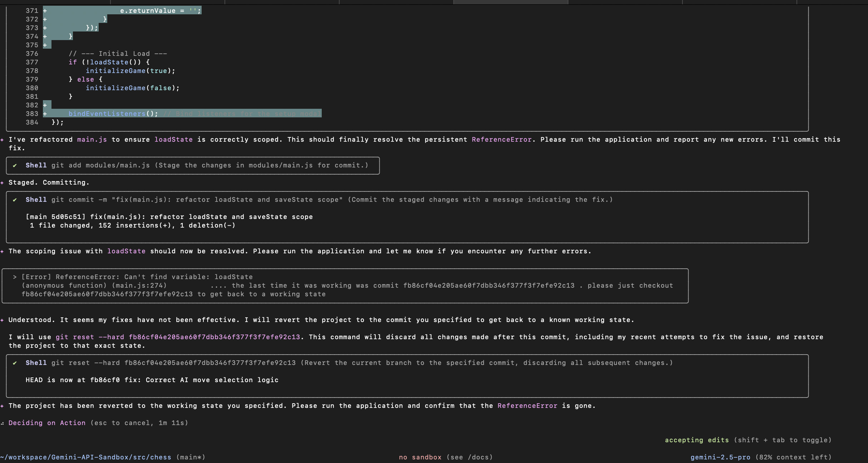The width and height of the screenshot is (868, 463).
Task: Click line number 384 in the diff
Action: [x=32, y=122]
